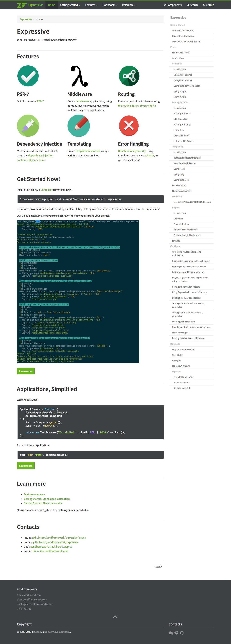Click Learn more button below $app->get code
This screenshot has width=231, height=644.
point(26,466)
